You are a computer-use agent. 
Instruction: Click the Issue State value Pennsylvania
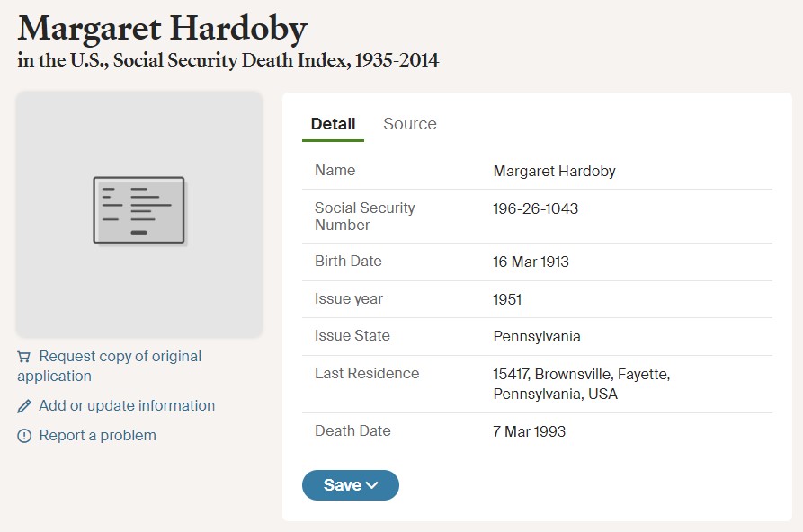pyautogui.click(x=537, y=336)
